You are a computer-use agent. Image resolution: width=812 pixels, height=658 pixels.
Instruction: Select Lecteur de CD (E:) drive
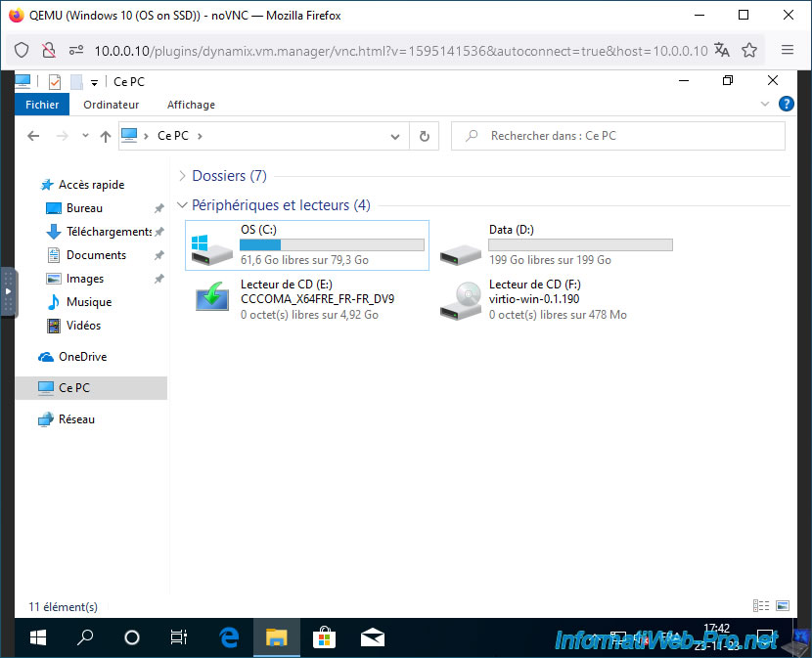[307, 299]
